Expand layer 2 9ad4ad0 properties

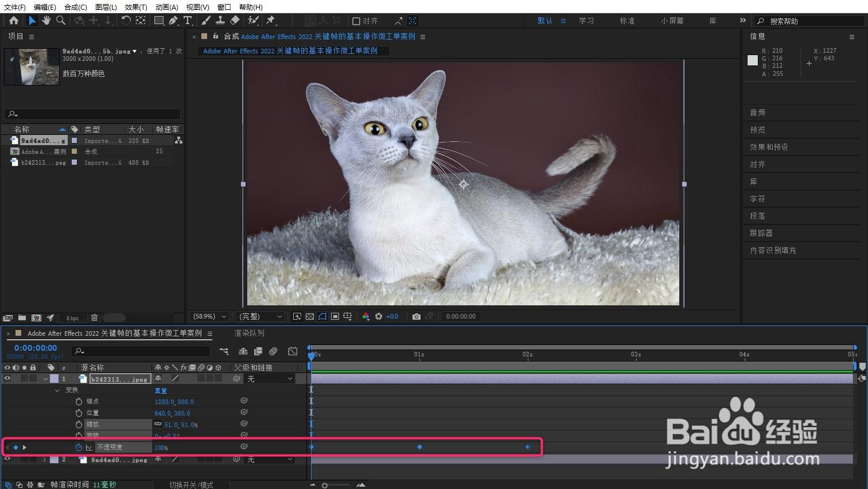tap(45, 460)
